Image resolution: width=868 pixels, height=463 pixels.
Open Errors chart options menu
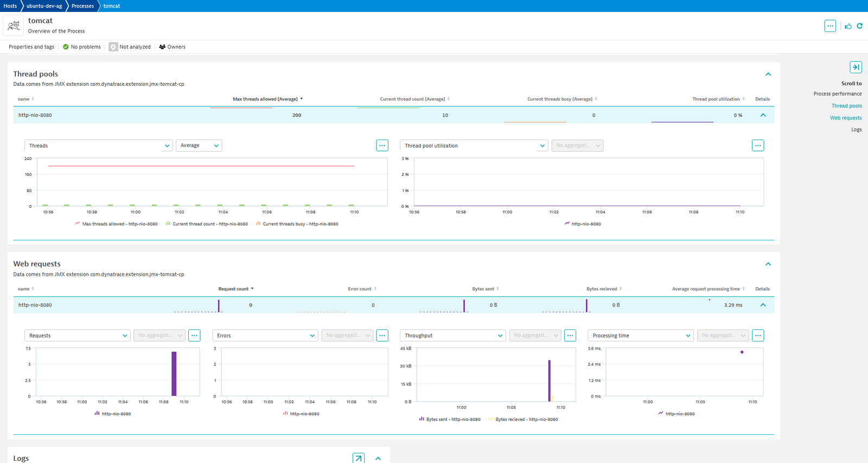382,335
